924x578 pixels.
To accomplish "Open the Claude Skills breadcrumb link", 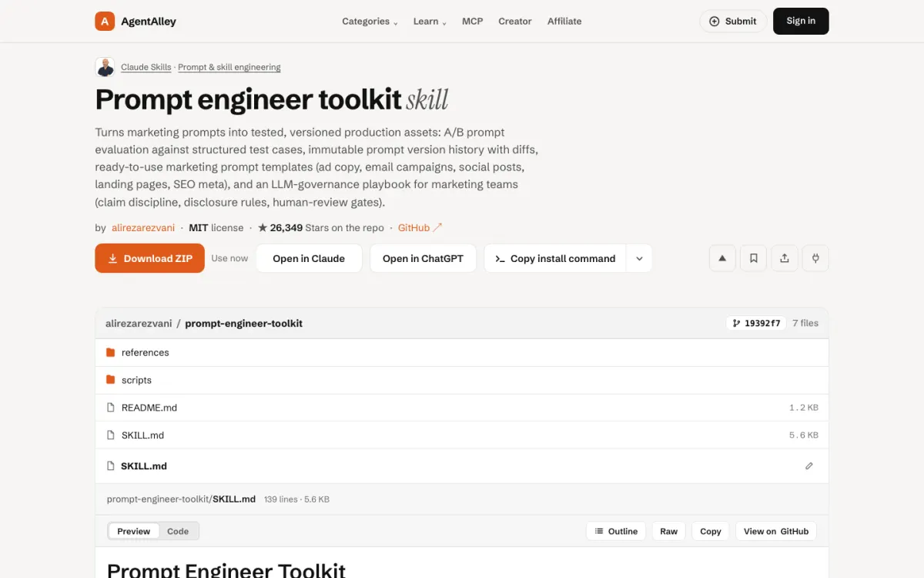I will pos(146,67).
